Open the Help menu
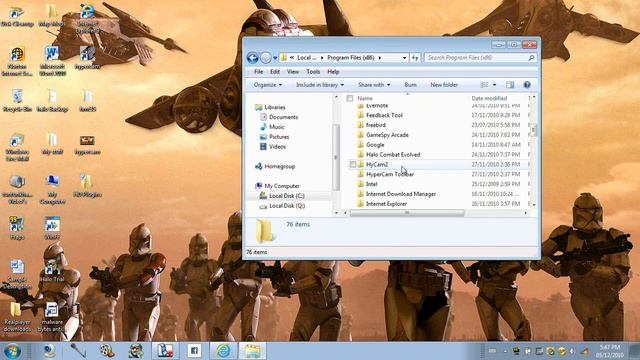Screen dimensions: 640x360 333,72
